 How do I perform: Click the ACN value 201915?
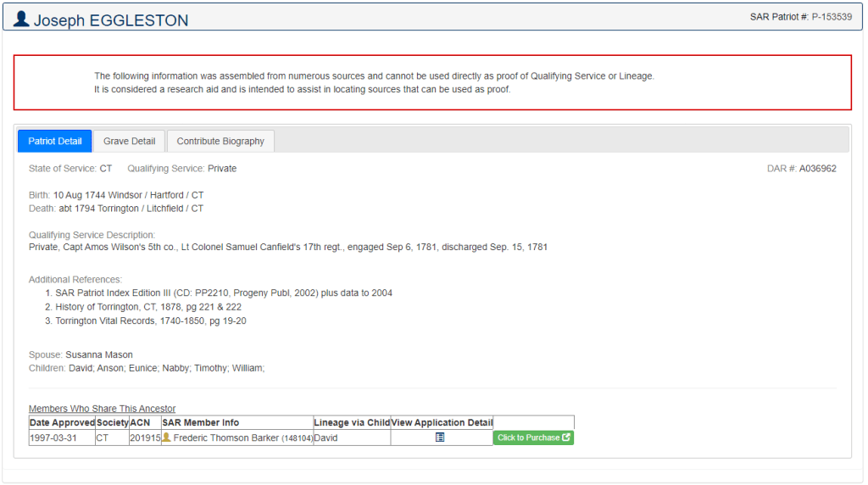[x=145, y=438]
